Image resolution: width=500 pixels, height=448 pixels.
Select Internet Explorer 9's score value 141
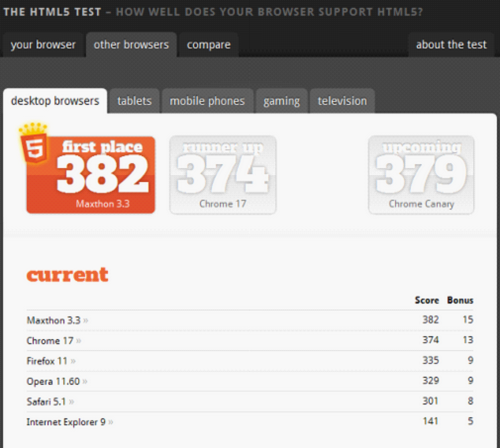click(431, 421)
